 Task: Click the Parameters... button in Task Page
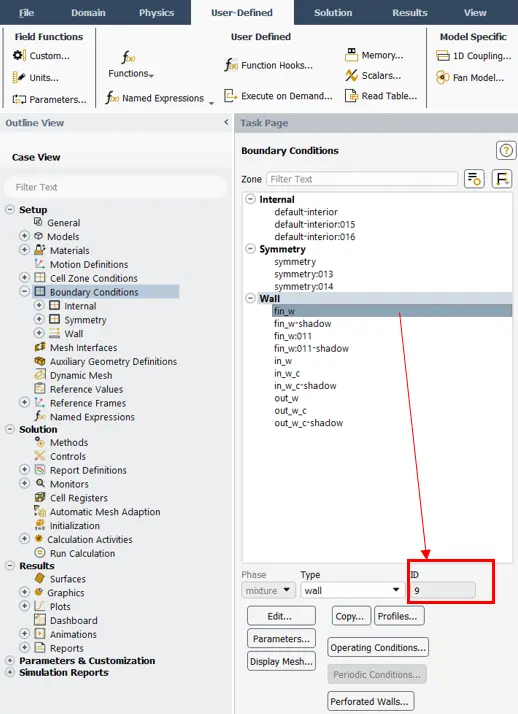point(281,638)
